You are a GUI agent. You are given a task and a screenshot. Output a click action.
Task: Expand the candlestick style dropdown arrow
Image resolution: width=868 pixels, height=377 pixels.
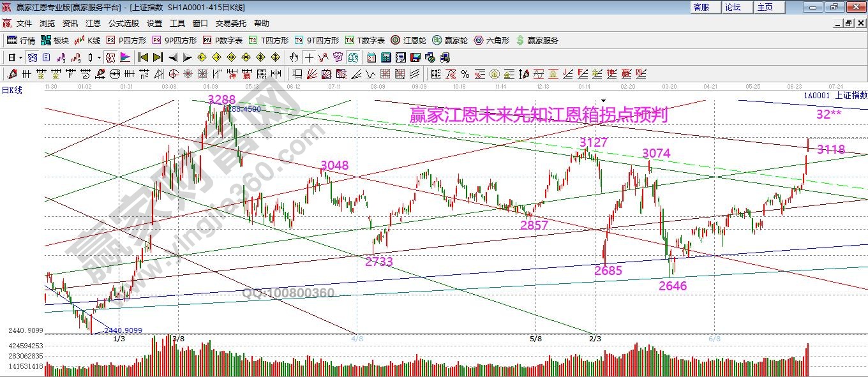(99, 57)
